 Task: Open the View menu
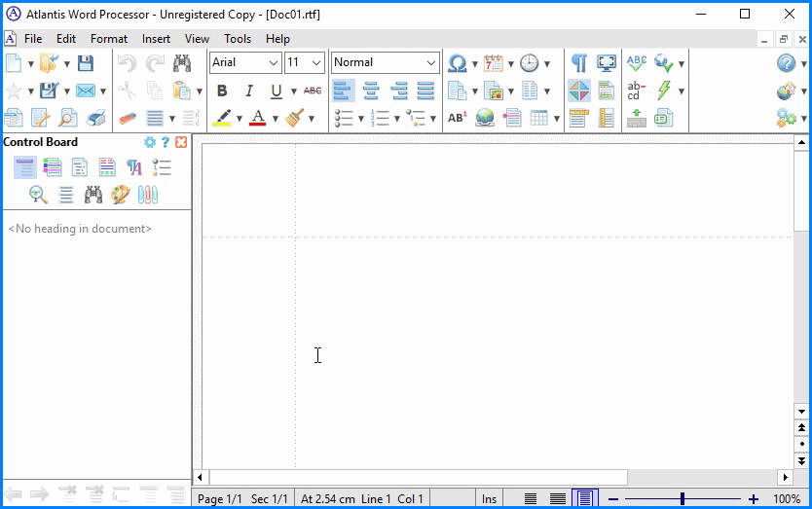coord(197,39)
